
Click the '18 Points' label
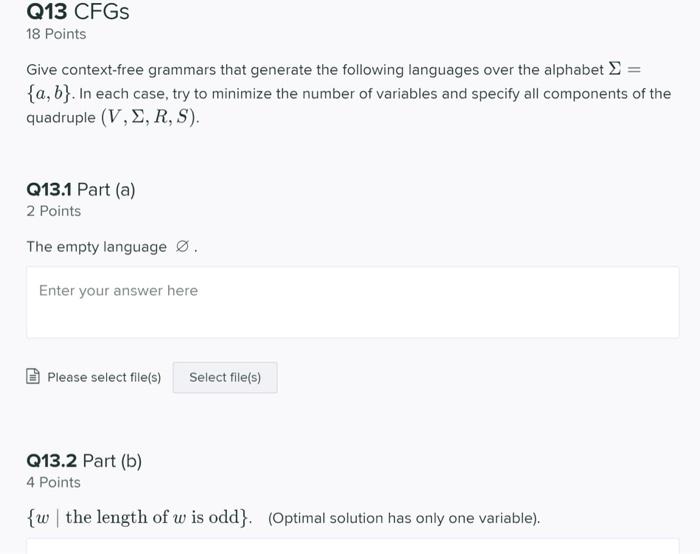tap(56, 34)
